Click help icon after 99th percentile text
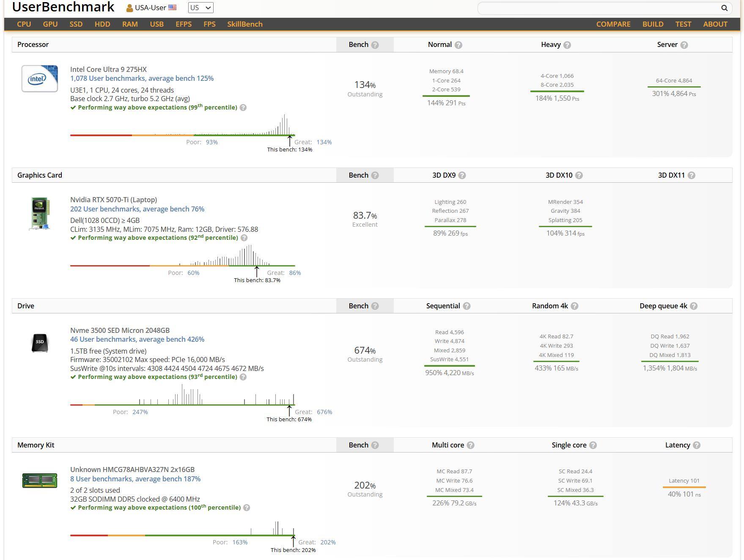Viewport: 744px width, 560px height. pos(243,108)
